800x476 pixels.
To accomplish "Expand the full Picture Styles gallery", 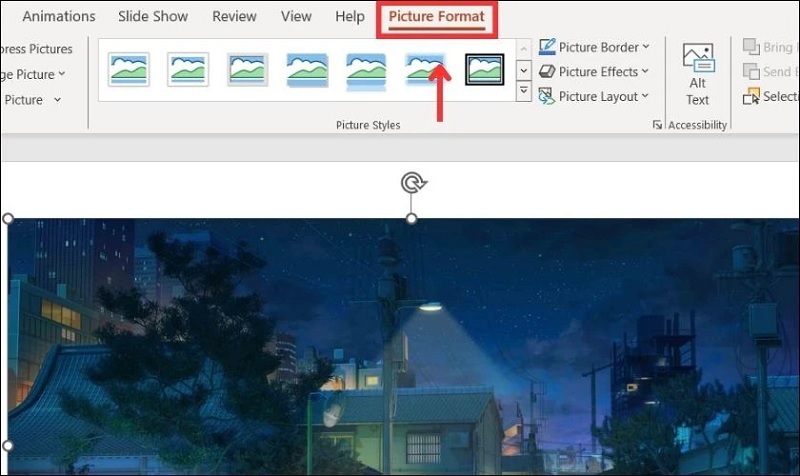I will point(524,92).
